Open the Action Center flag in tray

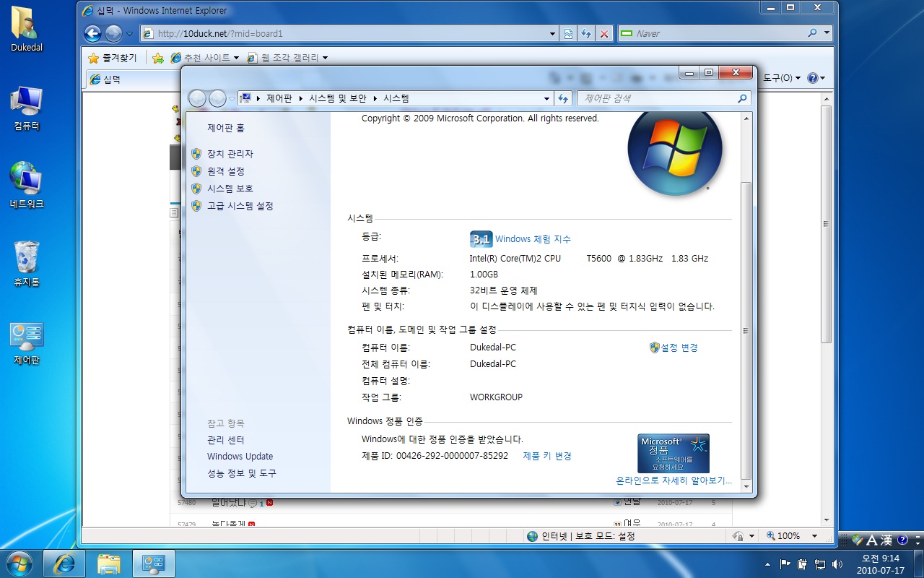tap(785, 564)
